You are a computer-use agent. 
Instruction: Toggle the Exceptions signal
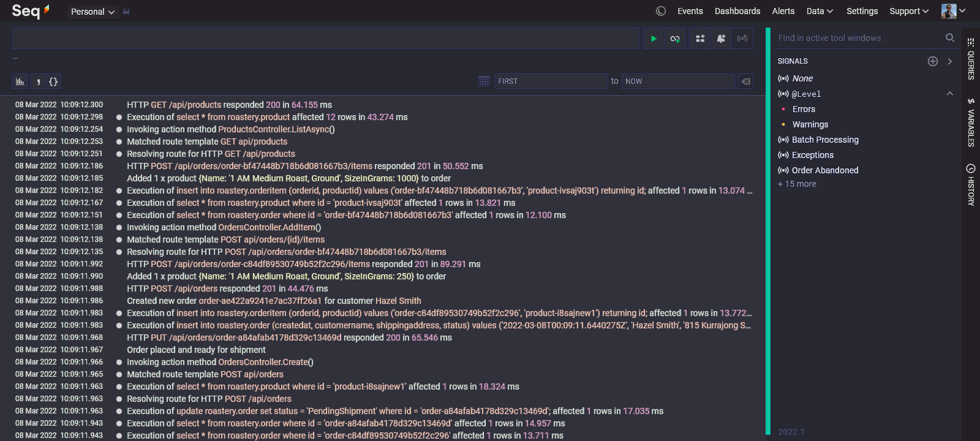coord(812,155)
